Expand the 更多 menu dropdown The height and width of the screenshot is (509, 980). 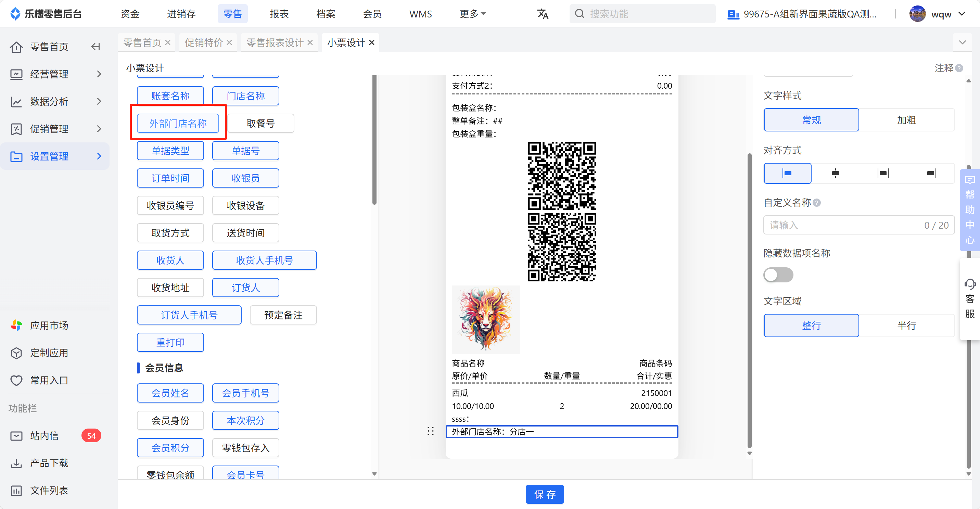(x=472, y=14)
